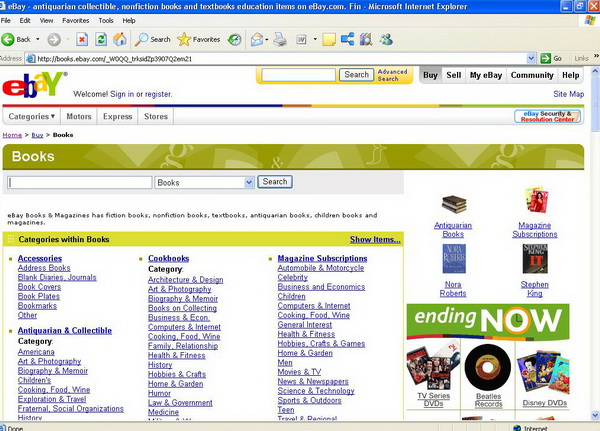Viewport: 600px width, 431px height.
Task: Open the Edit button dropdown arrow
Action: (315, 39)
